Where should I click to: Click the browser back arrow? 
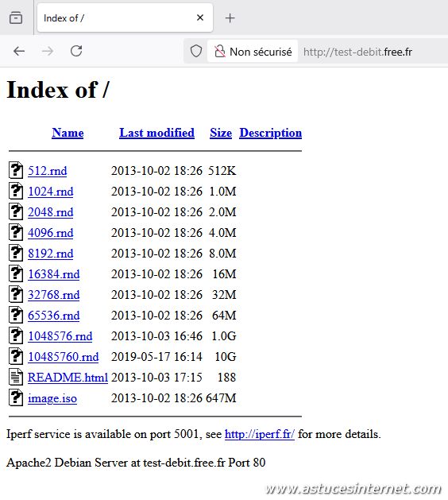(19, 51)
